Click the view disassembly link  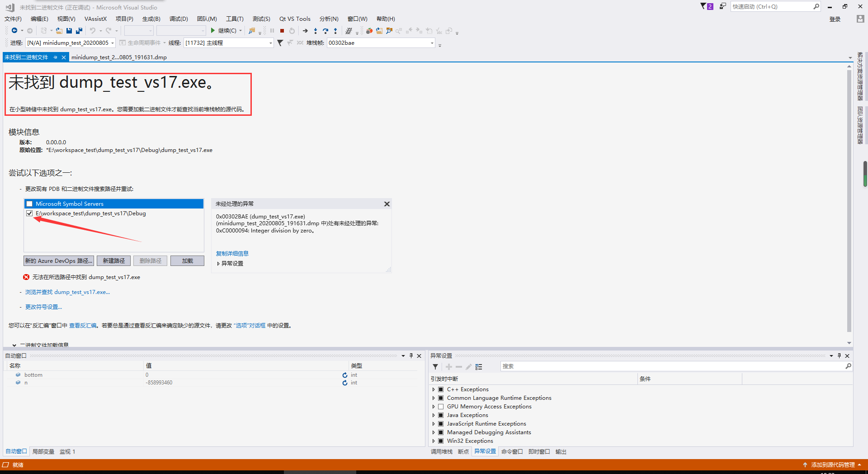click(83, 326)
